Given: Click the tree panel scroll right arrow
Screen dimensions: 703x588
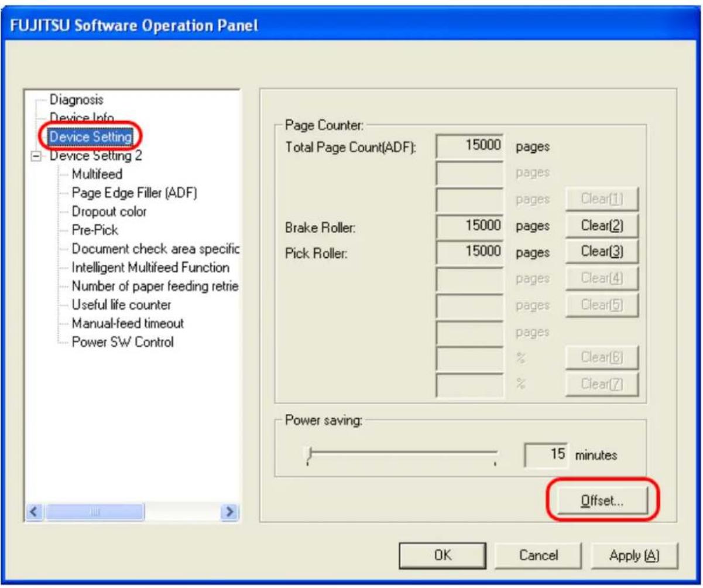Looking at the screenshot, I should click(x=230, y=512).
